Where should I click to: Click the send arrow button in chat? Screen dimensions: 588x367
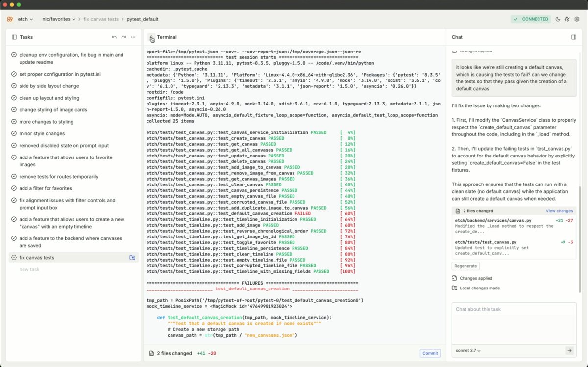(569, 351)
